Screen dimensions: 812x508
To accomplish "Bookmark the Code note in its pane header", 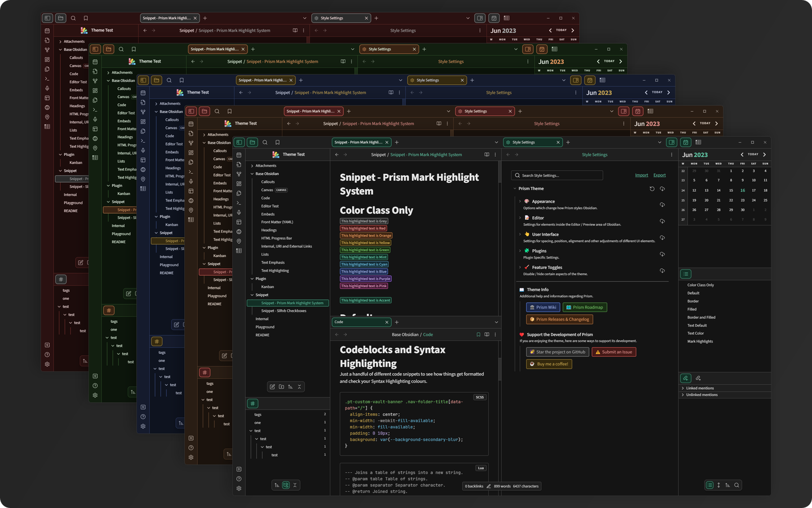I will [x=478, y=335].
